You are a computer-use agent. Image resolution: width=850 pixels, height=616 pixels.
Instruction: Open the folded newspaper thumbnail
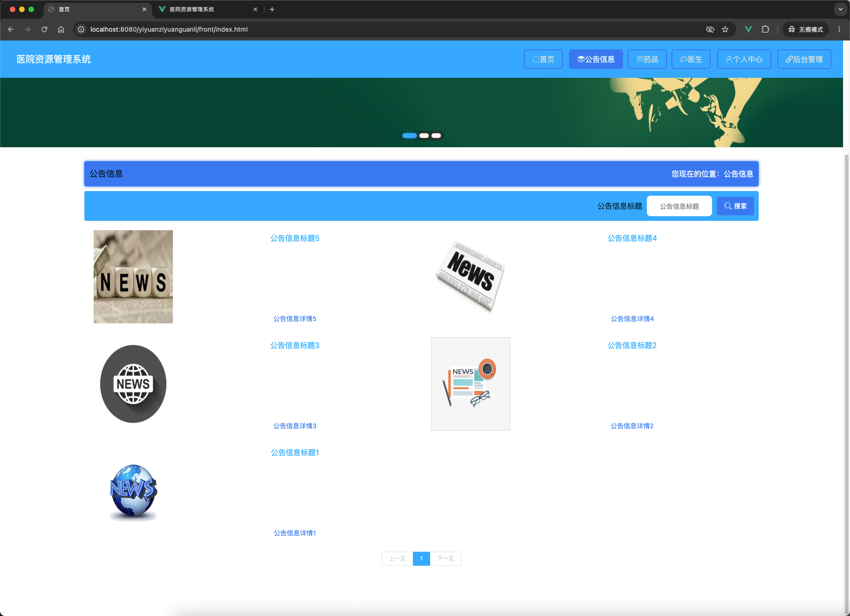[471, 277]
